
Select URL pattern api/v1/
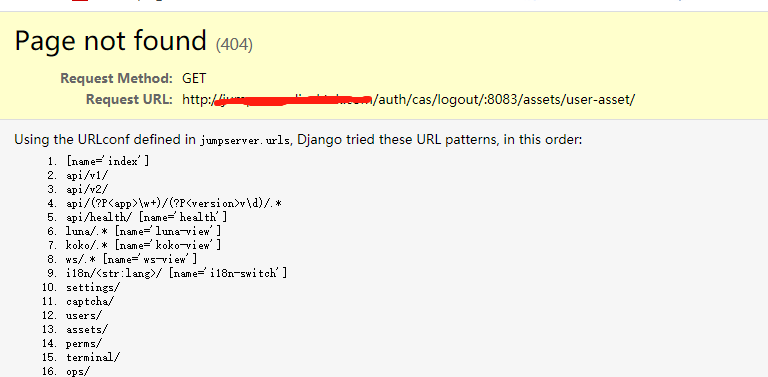[87, 175]
